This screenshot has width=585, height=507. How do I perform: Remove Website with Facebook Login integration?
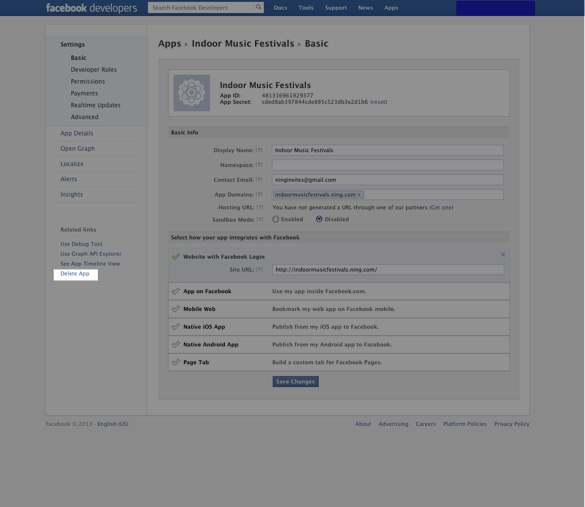(503, 254)
